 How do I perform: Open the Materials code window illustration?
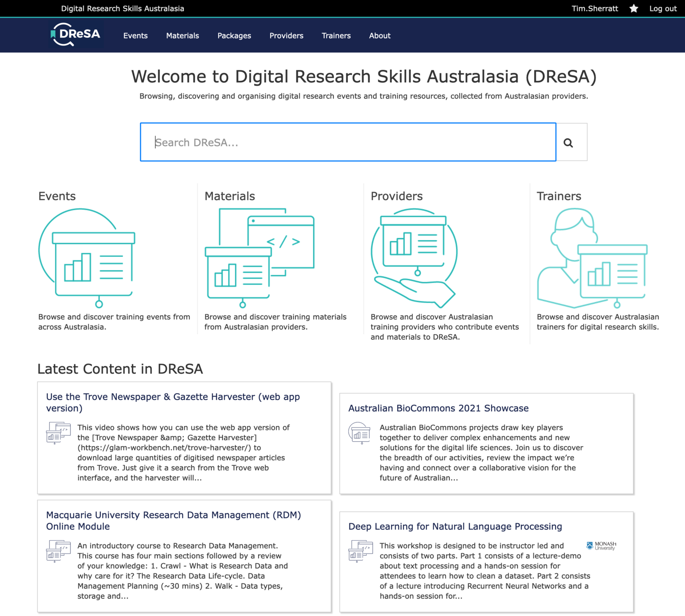point(259,258)
